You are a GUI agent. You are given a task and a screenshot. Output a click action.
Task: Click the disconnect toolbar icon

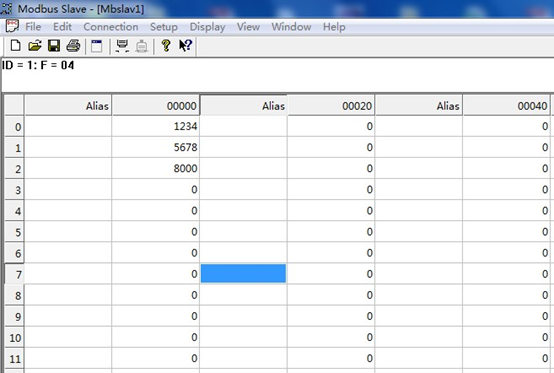pos(142,46)
